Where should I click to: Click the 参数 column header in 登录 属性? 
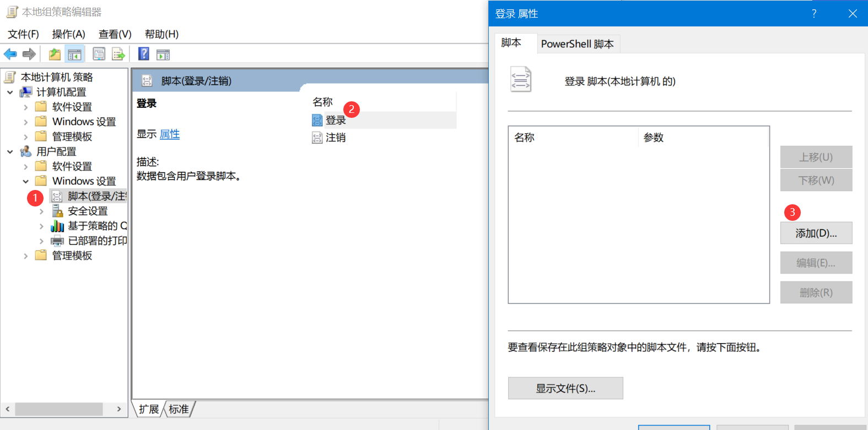(703, 137)
